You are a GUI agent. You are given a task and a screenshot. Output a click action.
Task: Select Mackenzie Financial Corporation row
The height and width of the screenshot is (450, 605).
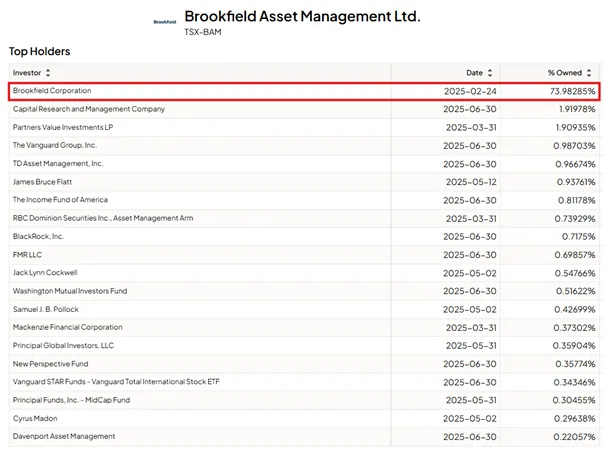coord(304,328)
